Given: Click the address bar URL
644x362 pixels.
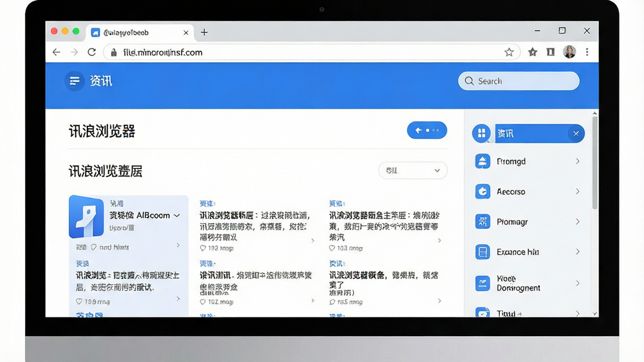Looking at the screenshot, I should tap(163, 53).
